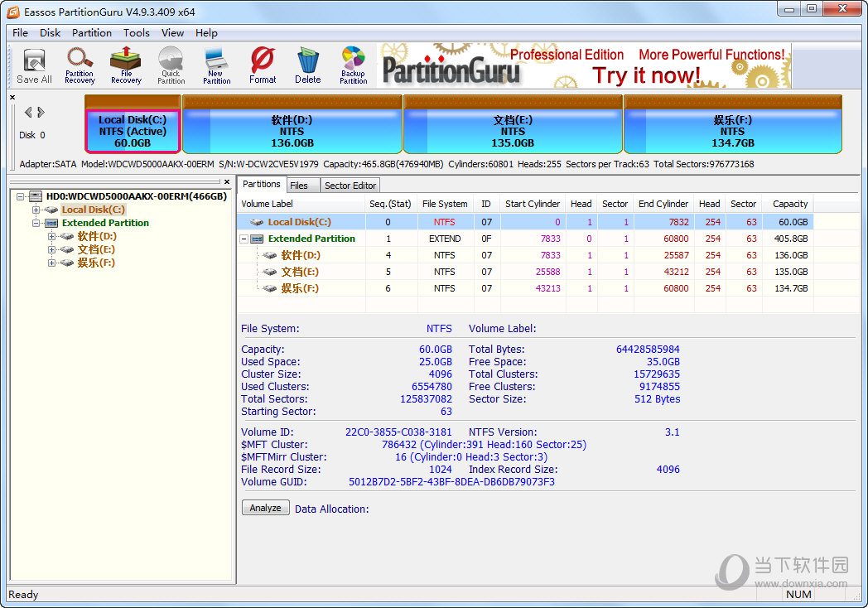The height and width of the screenshot is (608, 868).
Task: Go to previous disk with left arrow
Action: (27, 113)
